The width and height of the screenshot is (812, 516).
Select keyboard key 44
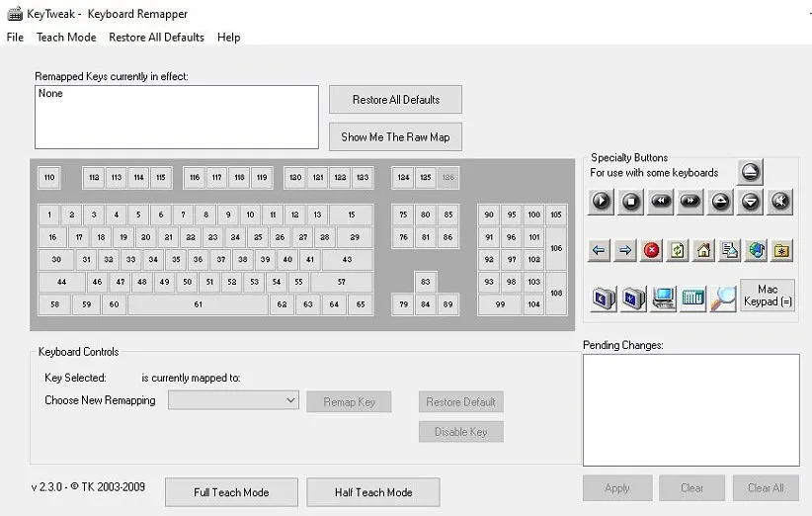(x=61, y=282)
